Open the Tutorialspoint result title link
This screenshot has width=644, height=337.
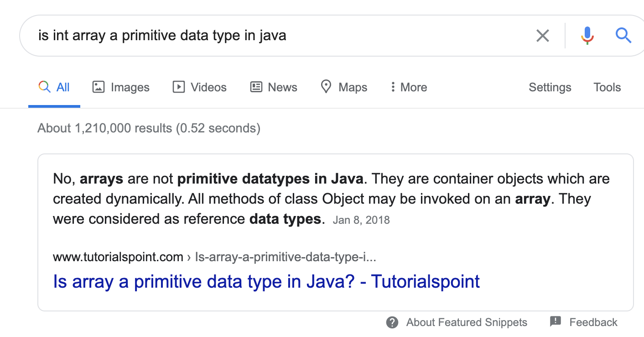[x=266, y=281]
